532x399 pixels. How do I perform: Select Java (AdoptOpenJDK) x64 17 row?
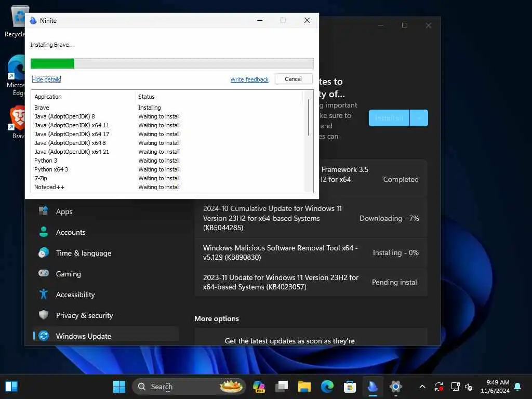168,134
